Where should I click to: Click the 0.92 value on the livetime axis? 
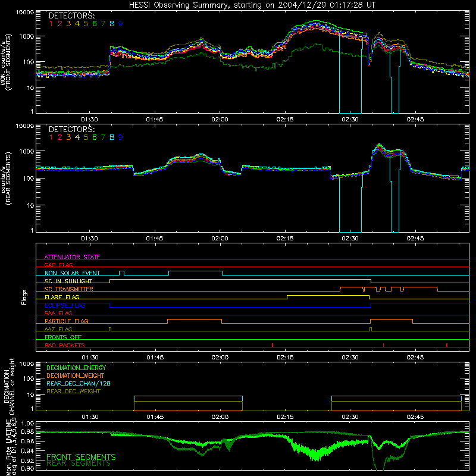[x=27, y=461]
